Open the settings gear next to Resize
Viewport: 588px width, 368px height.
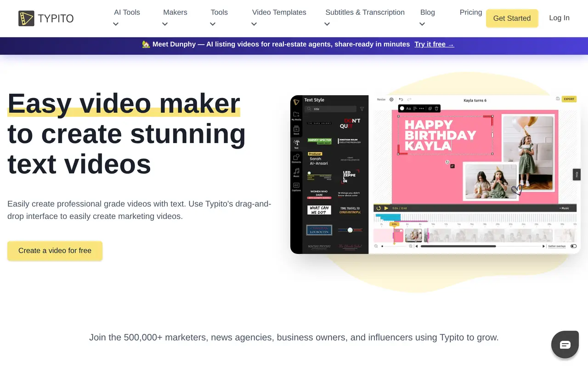coord(391,99)
